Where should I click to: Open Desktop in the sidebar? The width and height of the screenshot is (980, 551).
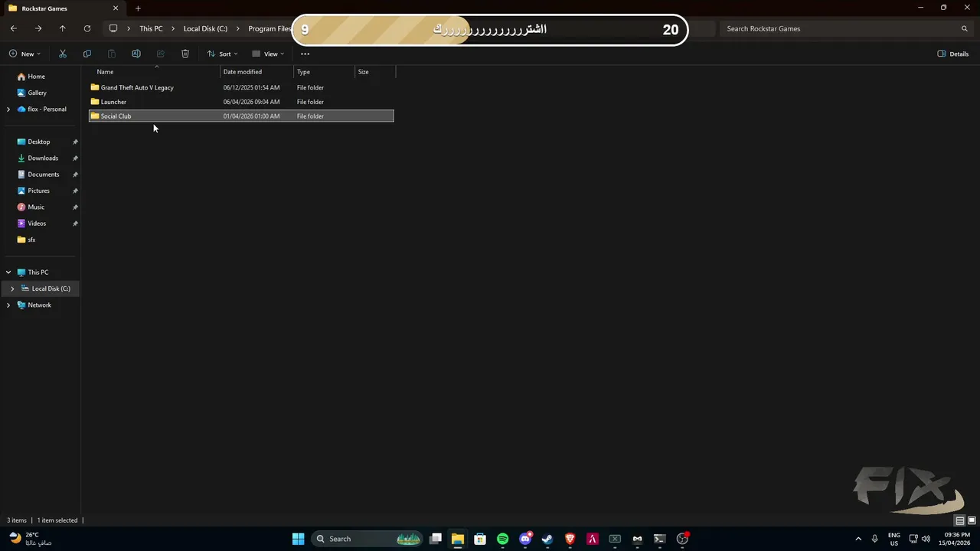[38, 142]
